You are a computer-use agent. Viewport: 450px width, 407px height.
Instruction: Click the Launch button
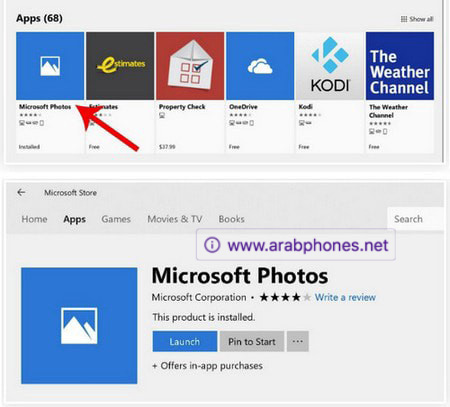pyautogui.click(x=185, y=341)
